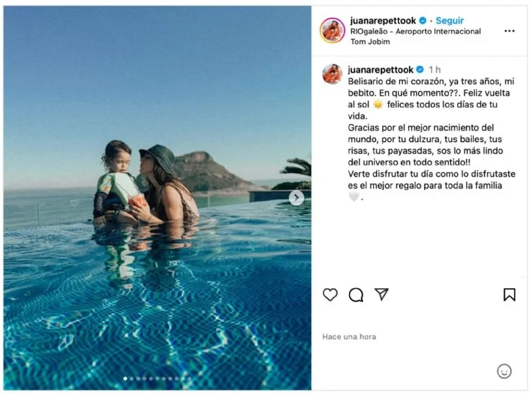
Task: Jump to the last carousel indicator dot
Action: click(x=189, y=378)
